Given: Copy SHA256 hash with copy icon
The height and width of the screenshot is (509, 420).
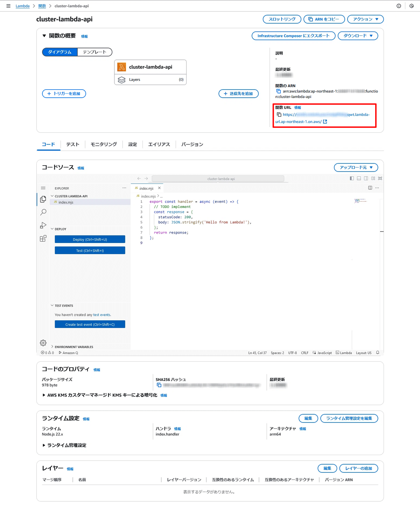Looking at the screenshot, I should 159,385.
